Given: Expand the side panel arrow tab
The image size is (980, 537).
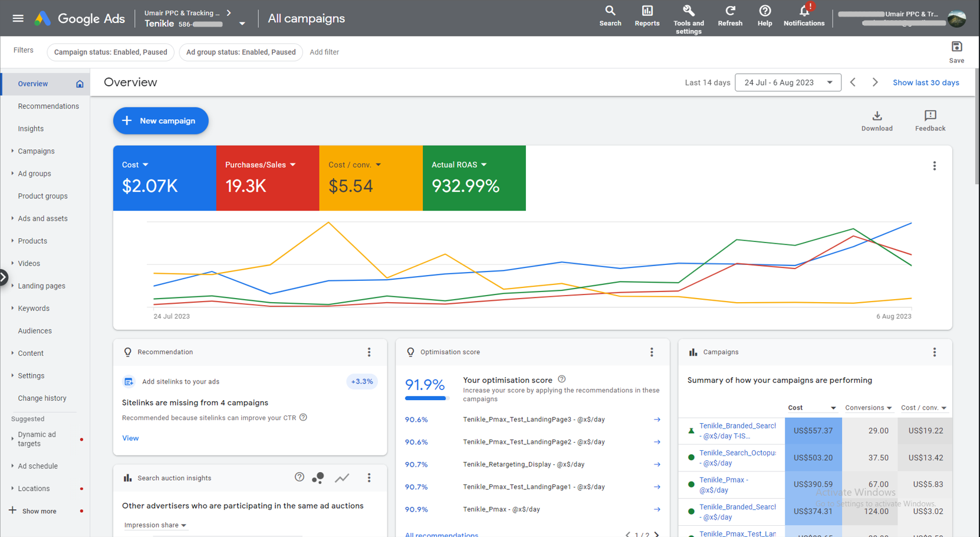Looking at the screenshot, I should [x=4, y=277].
